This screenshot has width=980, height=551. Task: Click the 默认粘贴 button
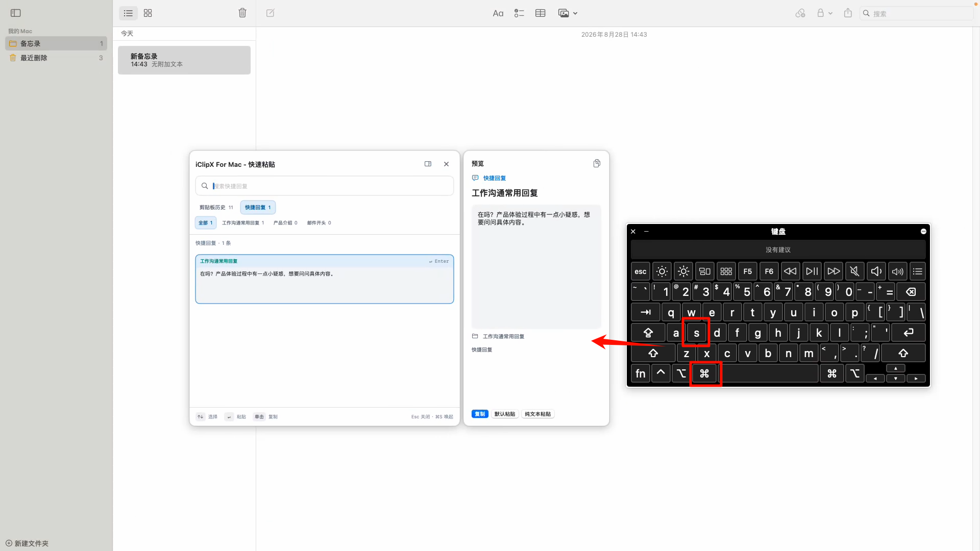pyautogui.click(x=505, y=414)
